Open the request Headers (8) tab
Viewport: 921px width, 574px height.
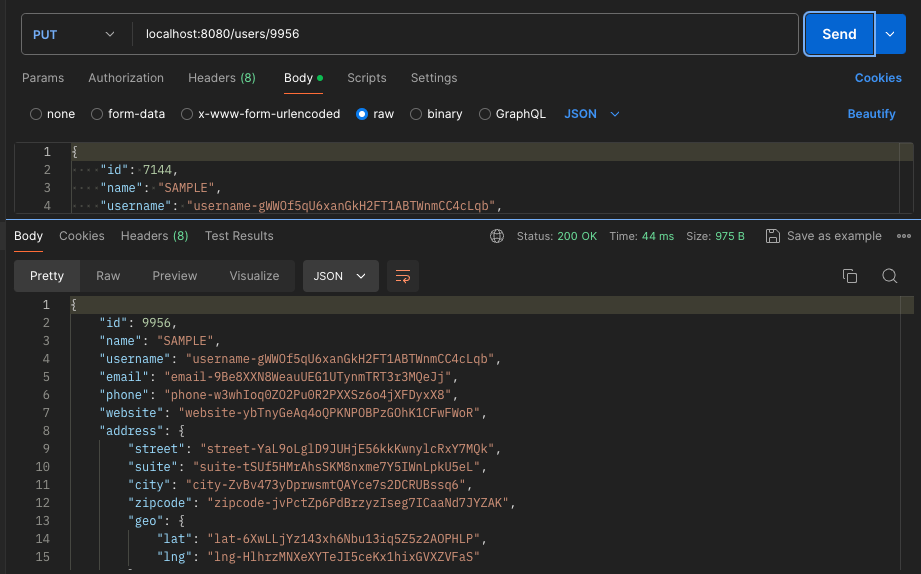coord(221,78)
